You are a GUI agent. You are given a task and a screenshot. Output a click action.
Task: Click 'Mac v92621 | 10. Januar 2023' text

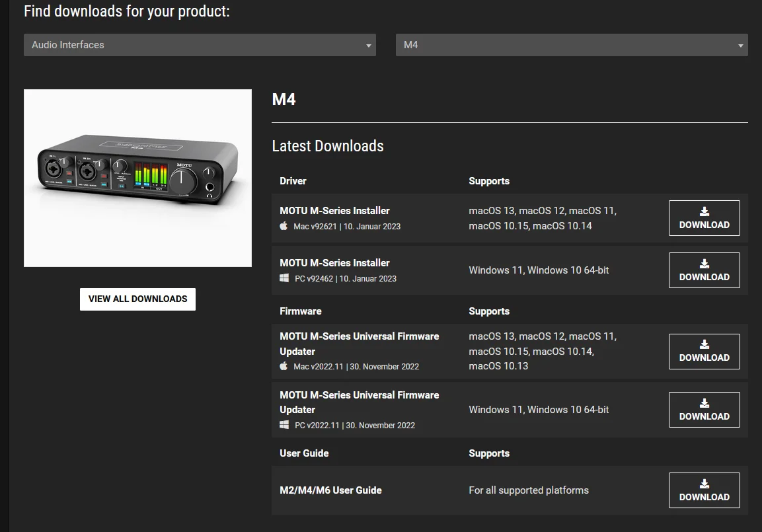click(347, 227)
